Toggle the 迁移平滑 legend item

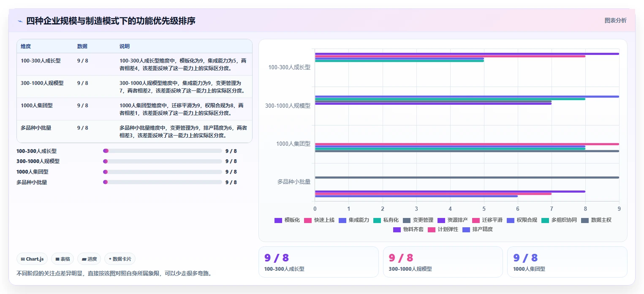tap(487, 220)
